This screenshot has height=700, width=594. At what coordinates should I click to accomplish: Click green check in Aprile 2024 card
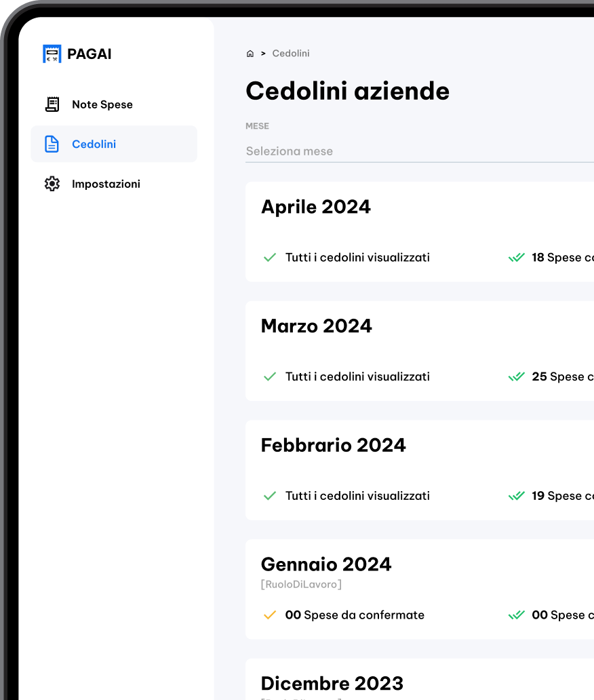point(270,258)
